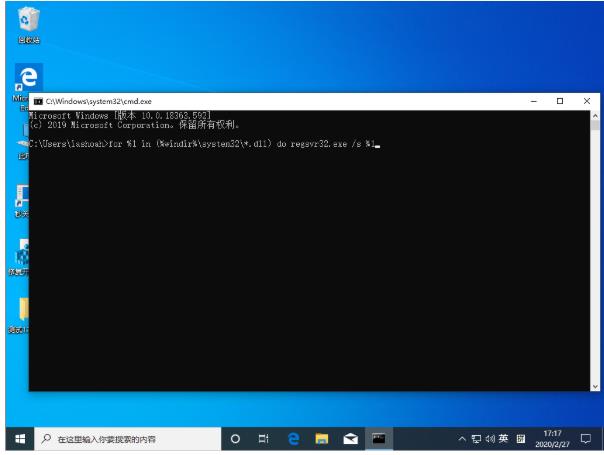Click the Microsoft Windows version line

point(120,115)
